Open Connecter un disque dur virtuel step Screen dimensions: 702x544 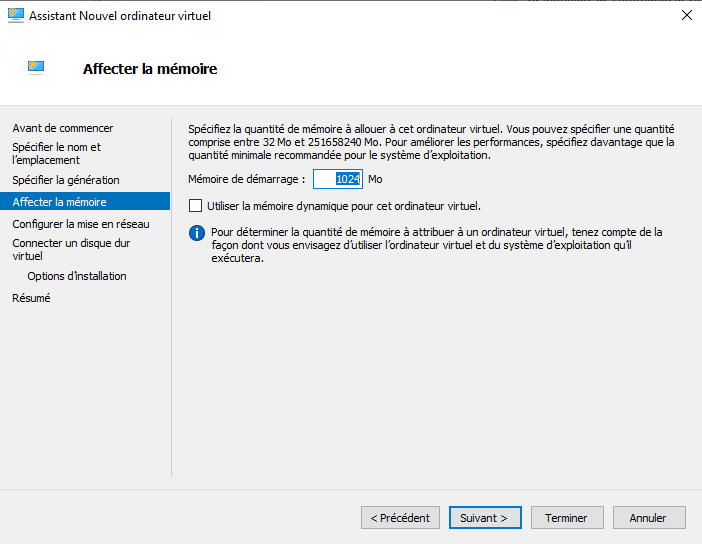[71, 249]
